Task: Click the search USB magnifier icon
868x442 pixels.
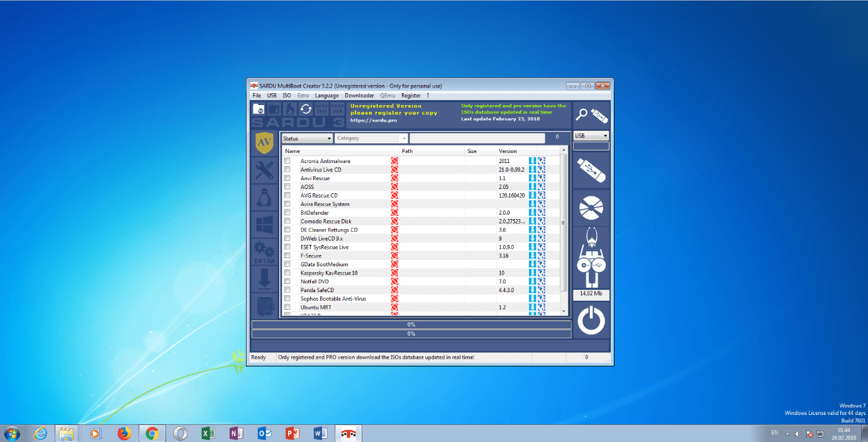Action: pyautogui.click(x=591, y=115)
